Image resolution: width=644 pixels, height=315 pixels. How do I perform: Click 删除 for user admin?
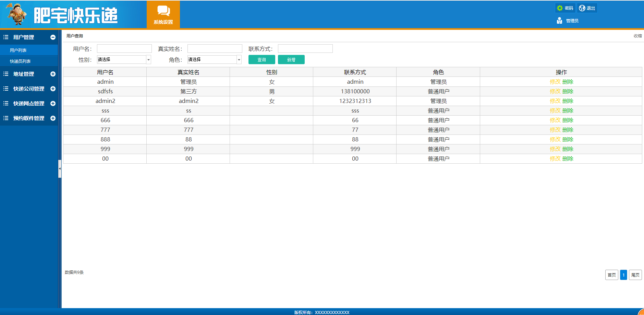[x=568, y=82]
